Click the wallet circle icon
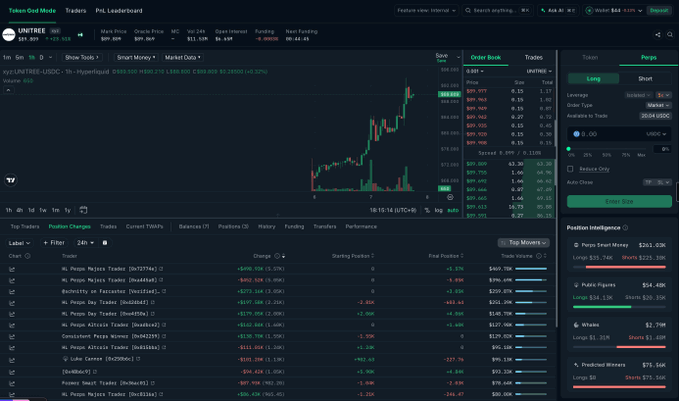679x401 pixels. pos(589,10)
